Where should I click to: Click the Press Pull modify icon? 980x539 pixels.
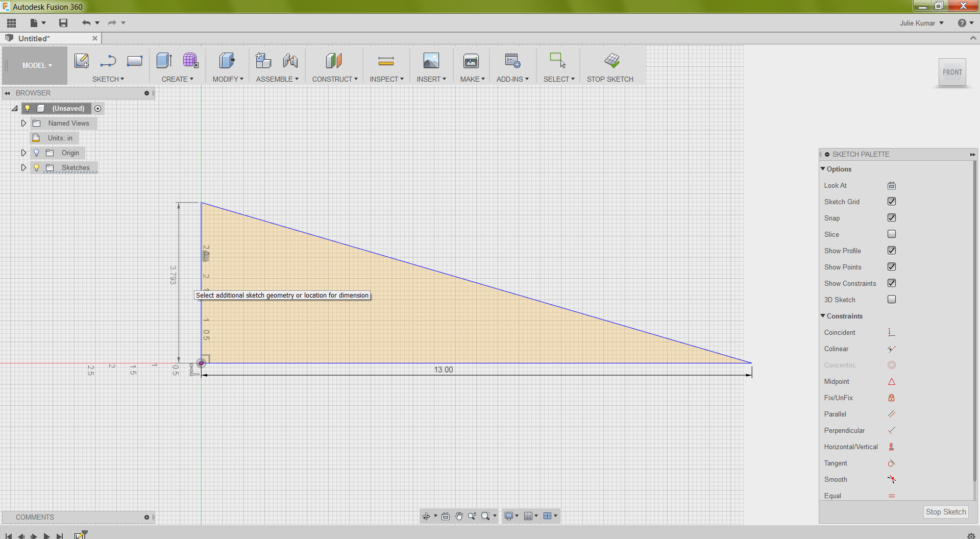click(x=227, y=61)
